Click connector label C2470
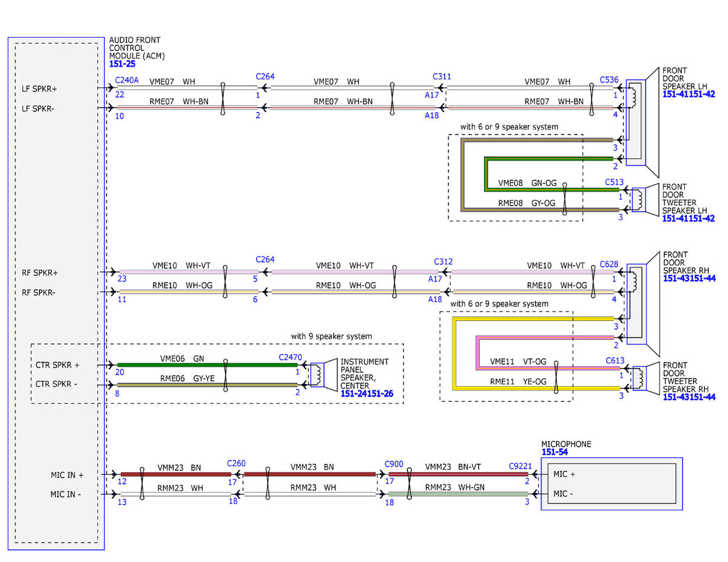The height and width of the screenshot is (562, 728). pyautogui.click(x=290, y=357)
